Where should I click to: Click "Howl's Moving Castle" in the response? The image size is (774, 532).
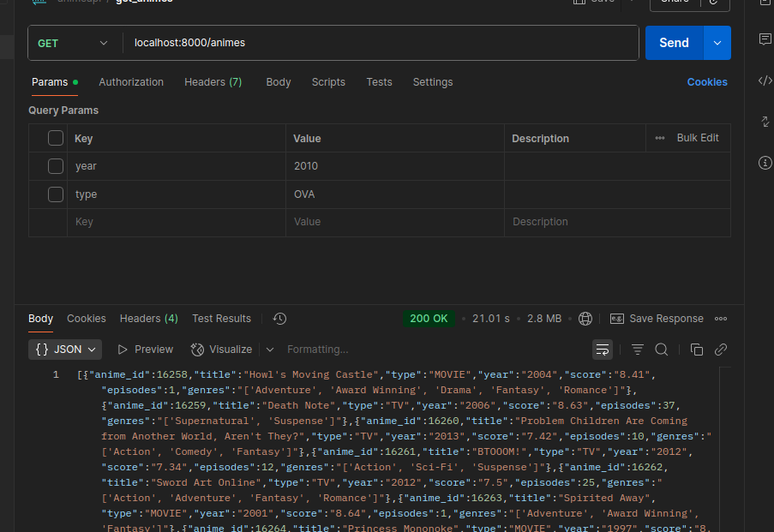(311, 374)
